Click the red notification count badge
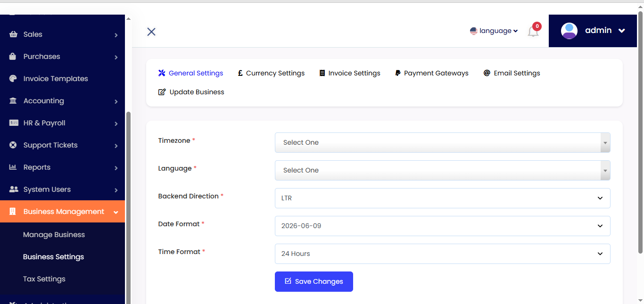Screen dimensions: 644x304 (x=537, y=26)
